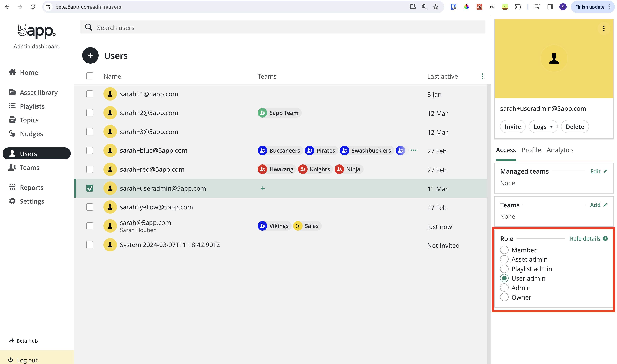617x364 pixels.
Task: Check the sarah+blue@5app.com row checkbox
Action: click(x=90, y=150)
